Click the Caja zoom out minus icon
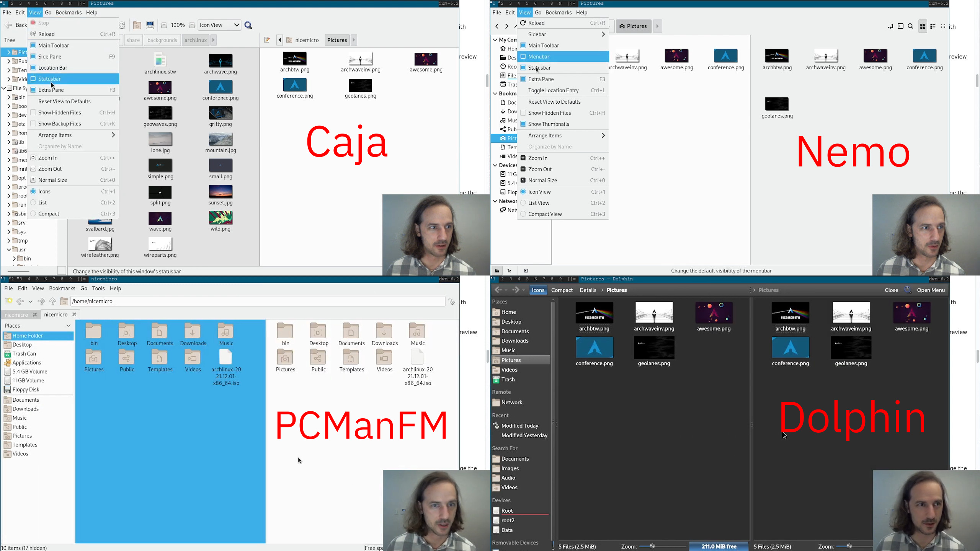980x551 pixels. click(164, 25)
